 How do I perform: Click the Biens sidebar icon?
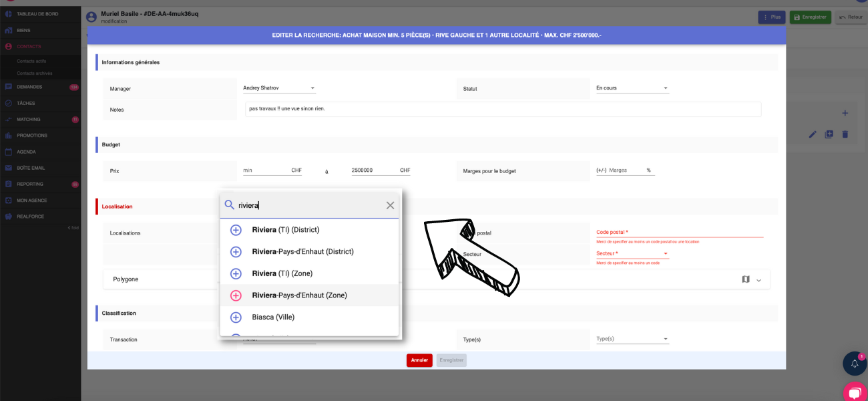(9, 30)
